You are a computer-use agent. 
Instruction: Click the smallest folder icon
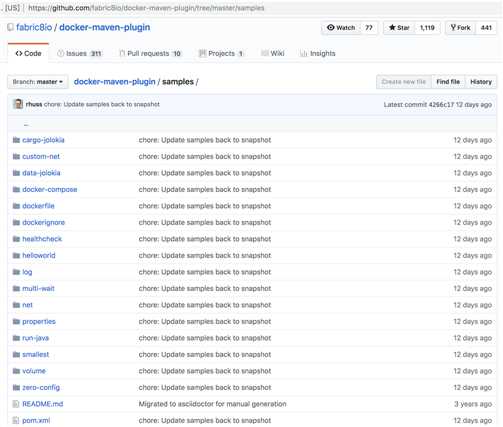(16, 354)
